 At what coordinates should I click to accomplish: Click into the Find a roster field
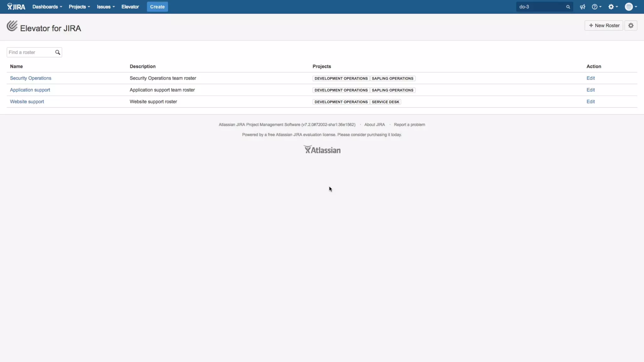(30, 52)
